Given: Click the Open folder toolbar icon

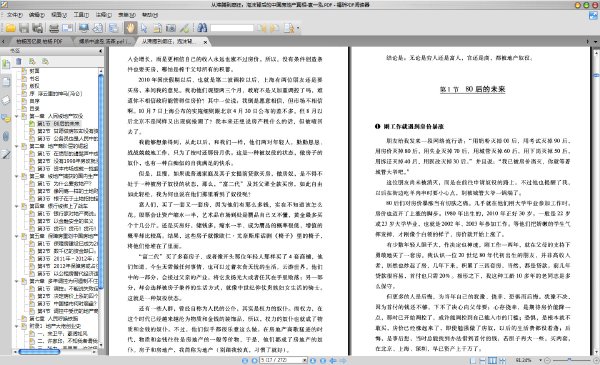Looking at the screenshot, I should [x=10, y=28].
